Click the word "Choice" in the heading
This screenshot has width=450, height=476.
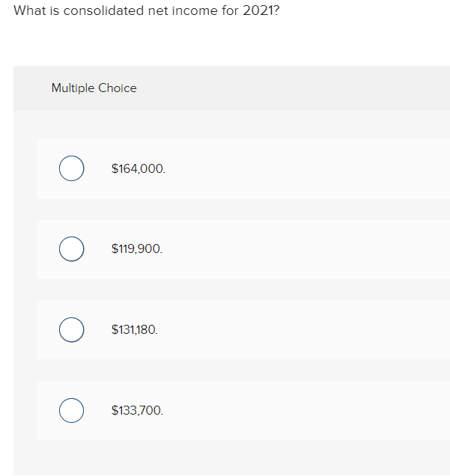coord(118,88)
